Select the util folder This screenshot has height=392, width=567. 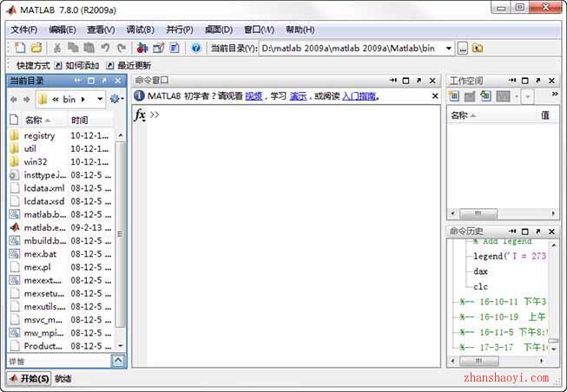[x=30, y=149]
